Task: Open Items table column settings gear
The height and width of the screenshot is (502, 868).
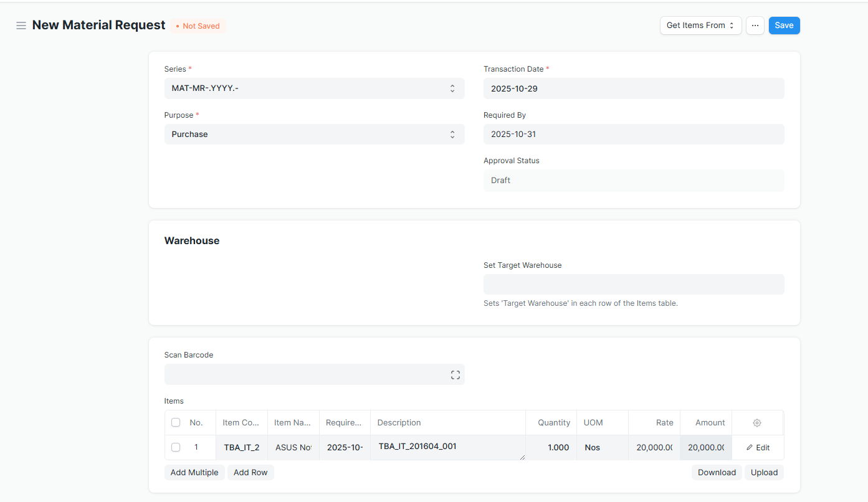Action: pos(757,423)
